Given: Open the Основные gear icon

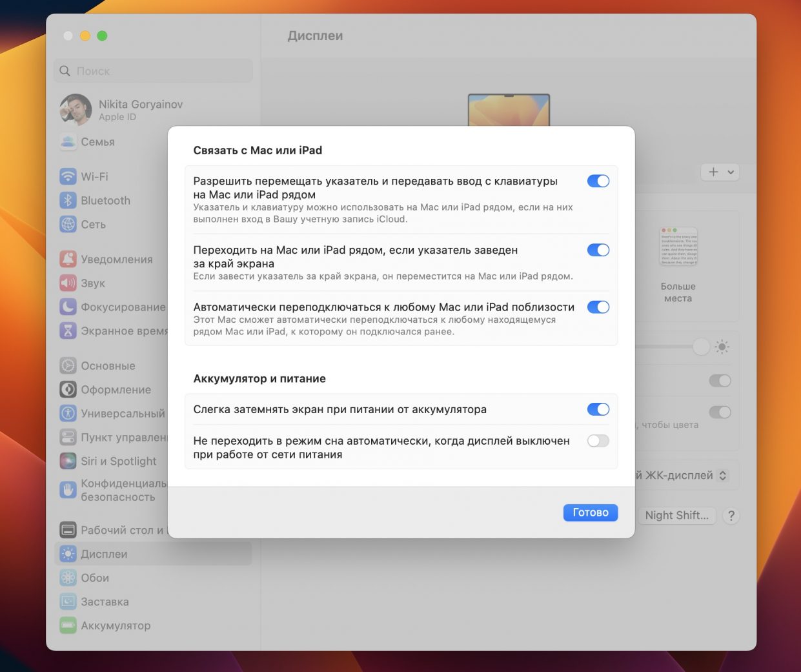Looking at the screenshot, I should tap(68, 365).
